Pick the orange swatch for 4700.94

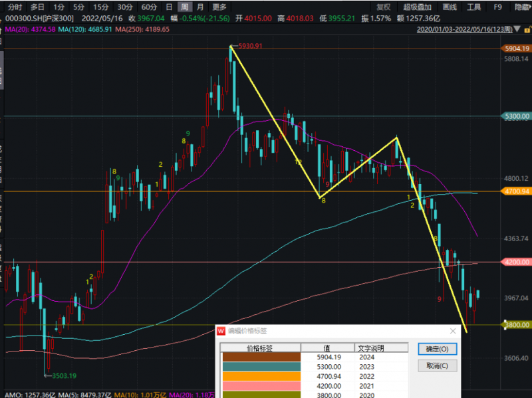(260, 375)
